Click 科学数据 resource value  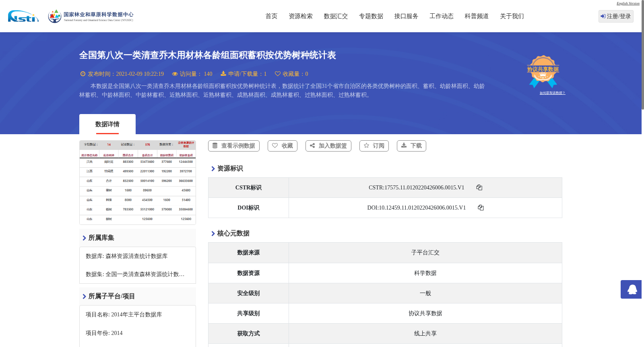425,273
